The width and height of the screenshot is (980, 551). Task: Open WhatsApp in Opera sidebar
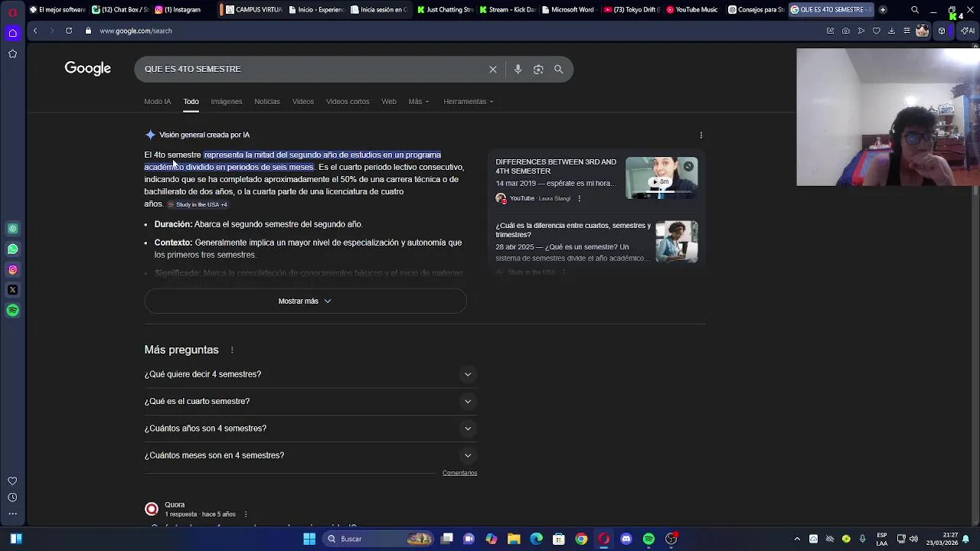pos(12,249)
